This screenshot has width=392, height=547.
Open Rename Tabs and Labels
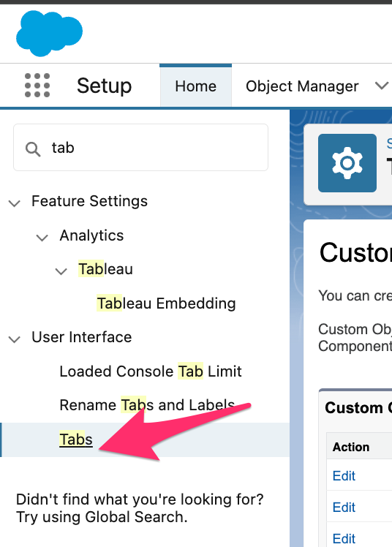(x=147, y=405)
